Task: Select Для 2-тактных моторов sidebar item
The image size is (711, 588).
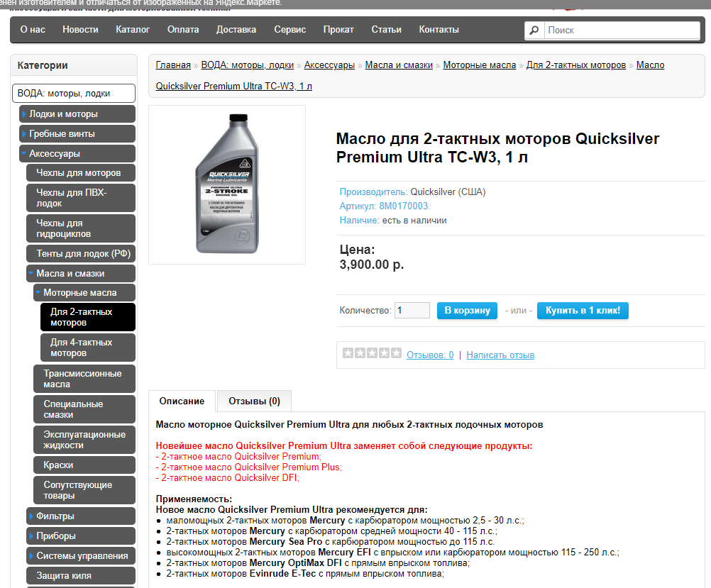Action: point(88,317)
